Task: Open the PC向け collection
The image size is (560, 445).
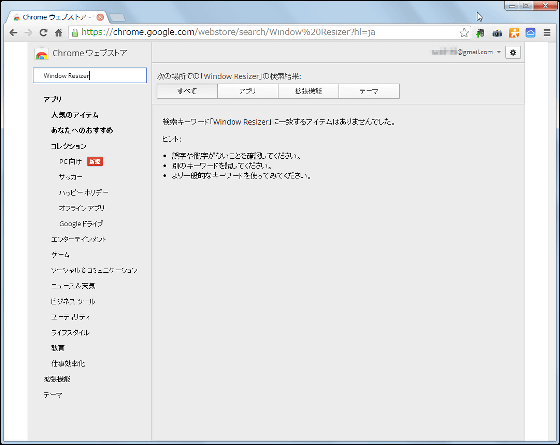Action: (70, 161)
